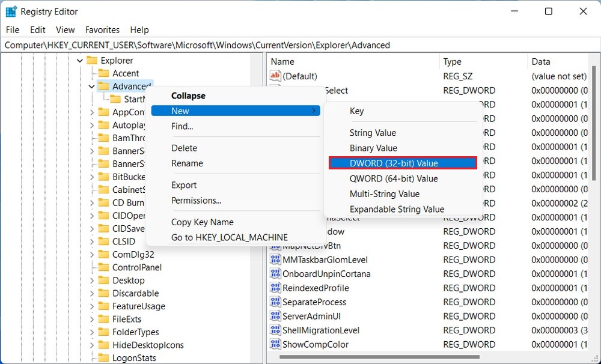Screen dimensions: 601x364
Task: Expand the Desktop key chevron
Action: pyautogui.click(x=91, y=281)
